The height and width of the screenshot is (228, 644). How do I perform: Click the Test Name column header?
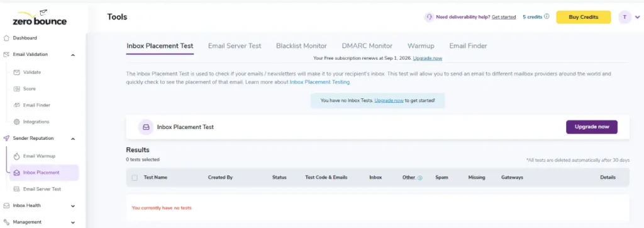click(155, 178)
